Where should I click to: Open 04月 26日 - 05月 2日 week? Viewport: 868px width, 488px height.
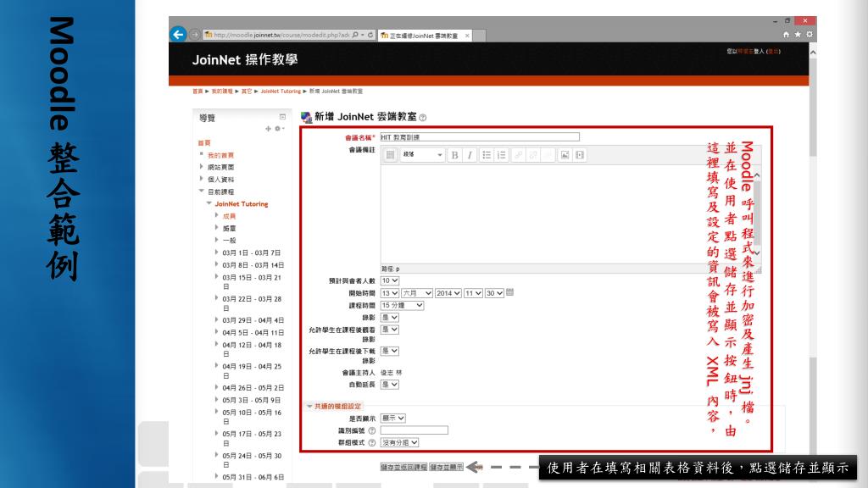click(253, 388)
